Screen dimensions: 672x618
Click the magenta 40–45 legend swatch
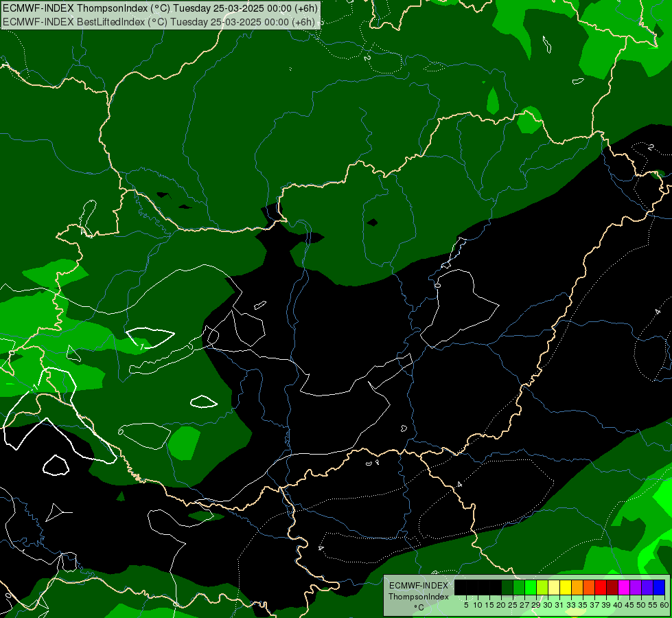[624, 587]
